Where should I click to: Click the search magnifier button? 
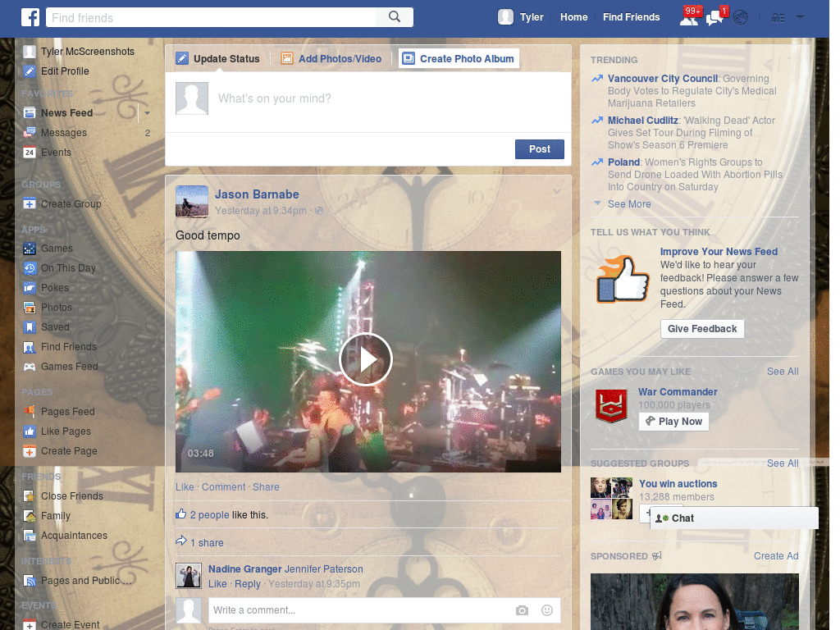pyautogui.click(x=395, y=17)
